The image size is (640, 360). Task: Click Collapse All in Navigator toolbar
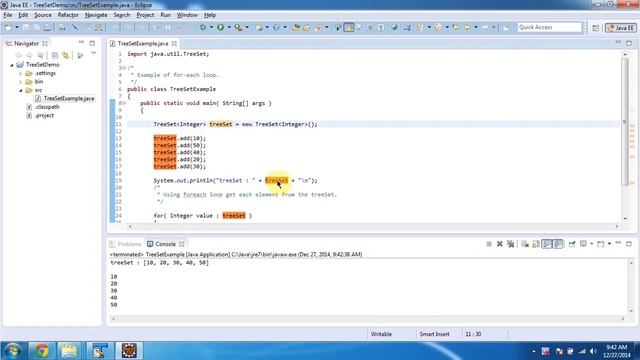(55, 55)
